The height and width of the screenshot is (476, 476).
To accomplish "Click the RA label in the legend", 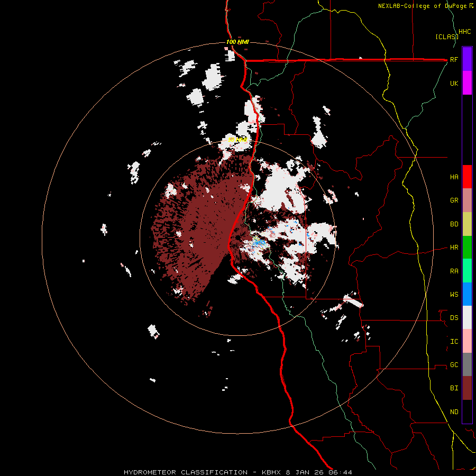I will tap(454, 271).
